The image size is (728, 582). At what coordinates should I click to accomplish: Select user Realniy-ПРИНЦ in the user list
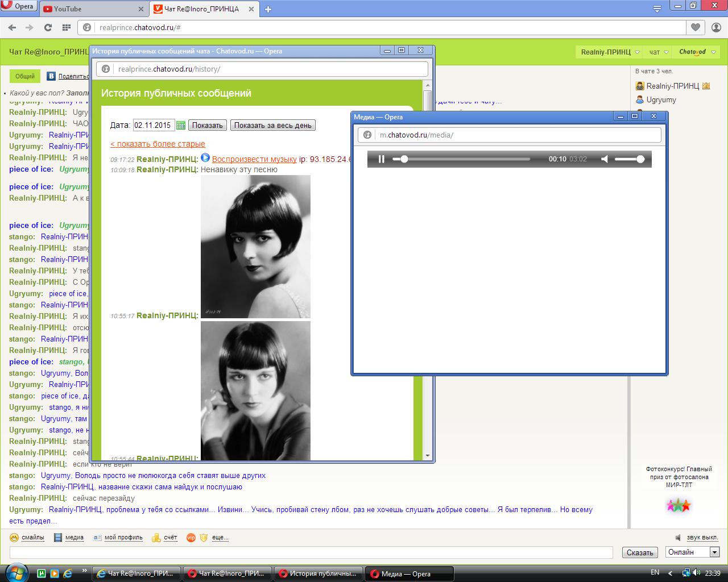tap(672, 86)
